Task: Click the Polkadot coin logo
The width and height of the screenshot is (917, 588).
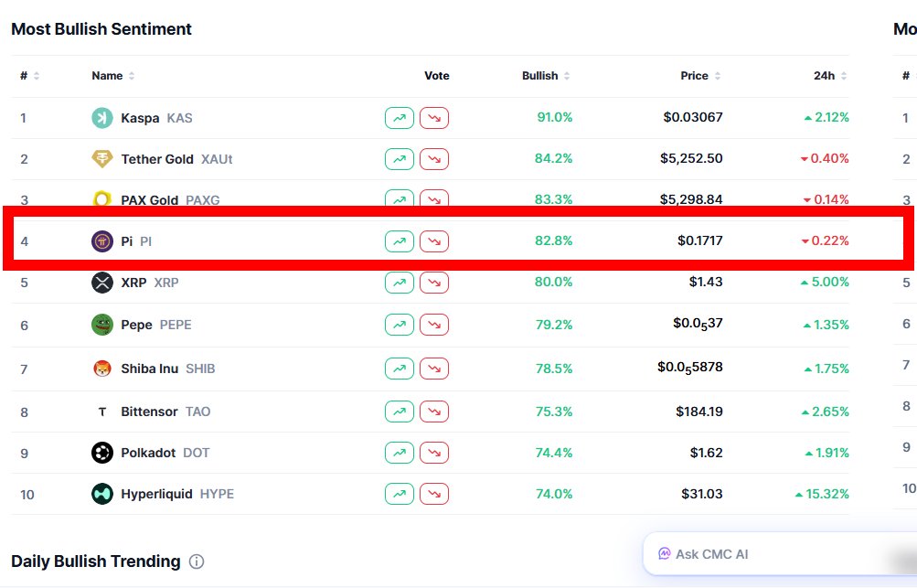Action: pos(102,453)
